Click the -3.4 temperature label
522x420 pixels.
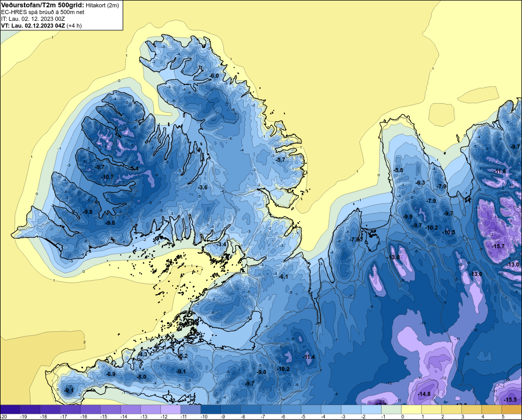coord(221,244)
